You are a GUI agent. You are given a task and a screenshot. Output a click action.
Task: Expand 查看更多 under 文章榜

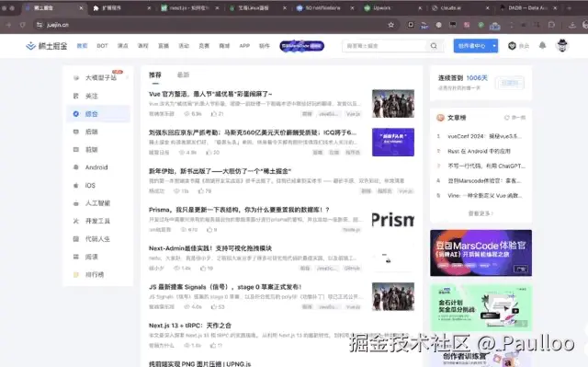pyautogui.click(x=481, y=213)
